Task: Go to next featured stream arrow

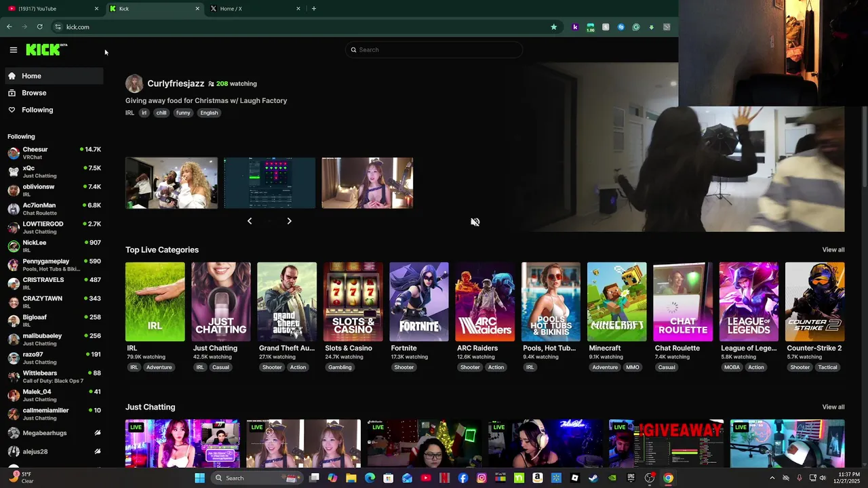Action: pyautogui.click(x=289, y=221)
